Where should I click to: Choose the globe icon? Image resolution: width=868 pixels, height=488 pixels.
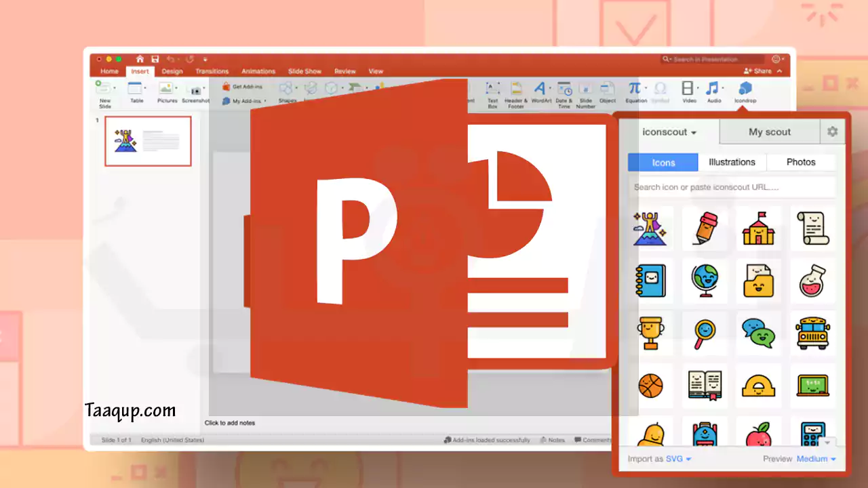click(705, 281)
